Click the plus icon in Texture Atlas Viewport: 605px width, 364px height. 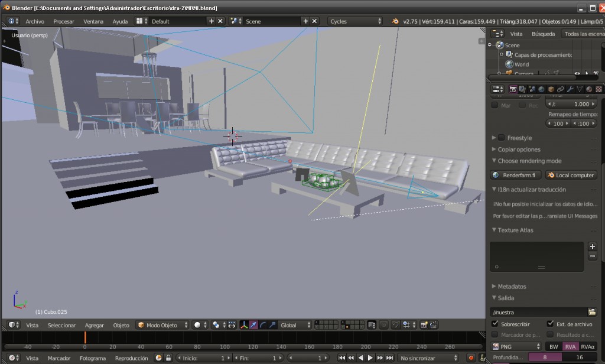coord(593,246)
